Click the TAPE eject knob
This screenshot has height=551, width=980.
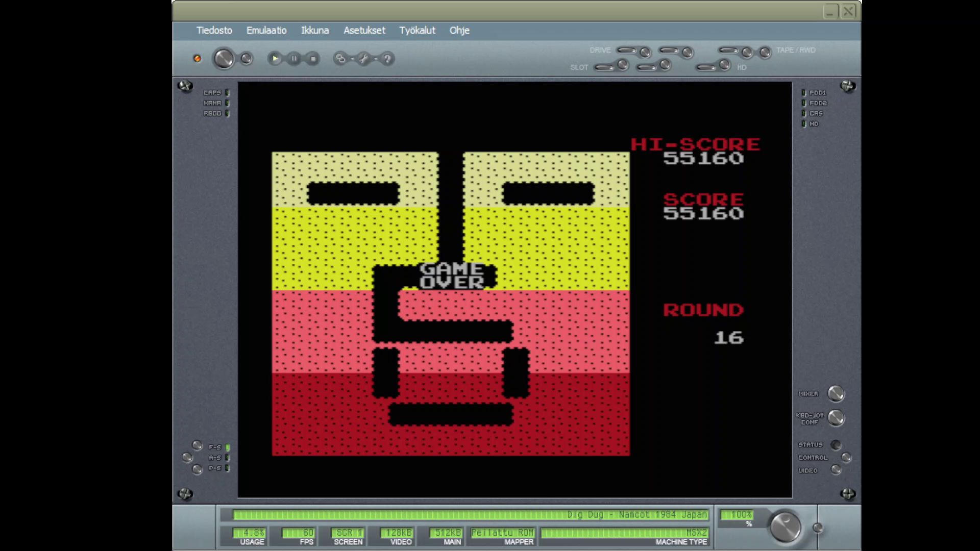click(x=747, y=52)
